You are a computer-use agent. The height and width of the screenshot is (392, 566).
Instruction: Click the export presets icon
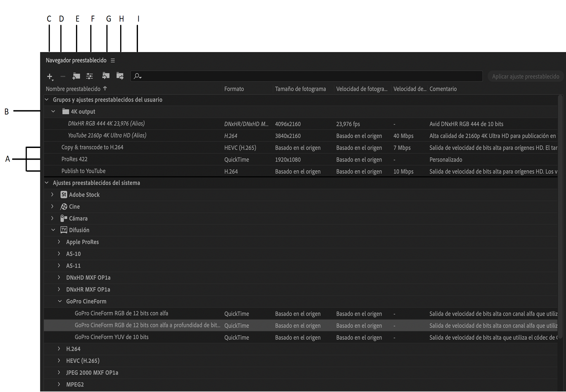tap(120, 76)
